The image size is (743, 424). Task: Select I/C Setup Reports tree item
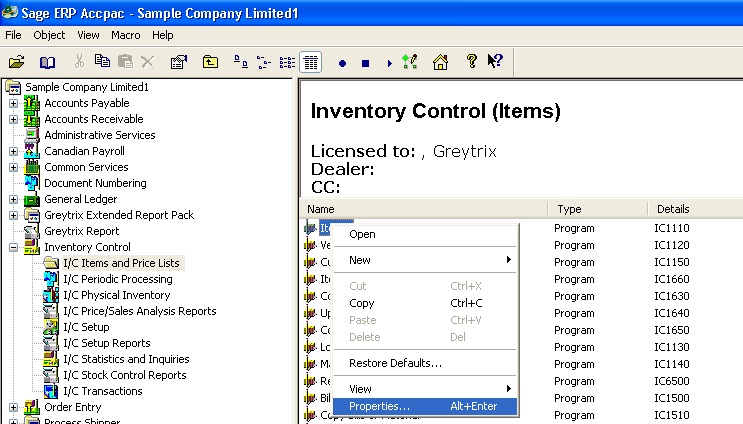point(107,343)
